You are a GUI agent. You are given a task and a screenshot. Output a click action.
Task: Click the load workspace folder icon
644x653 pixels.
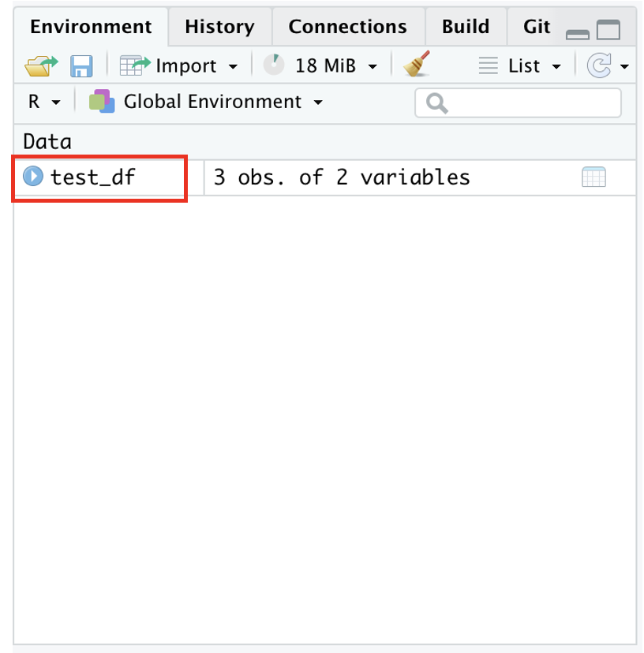[41, 66]
